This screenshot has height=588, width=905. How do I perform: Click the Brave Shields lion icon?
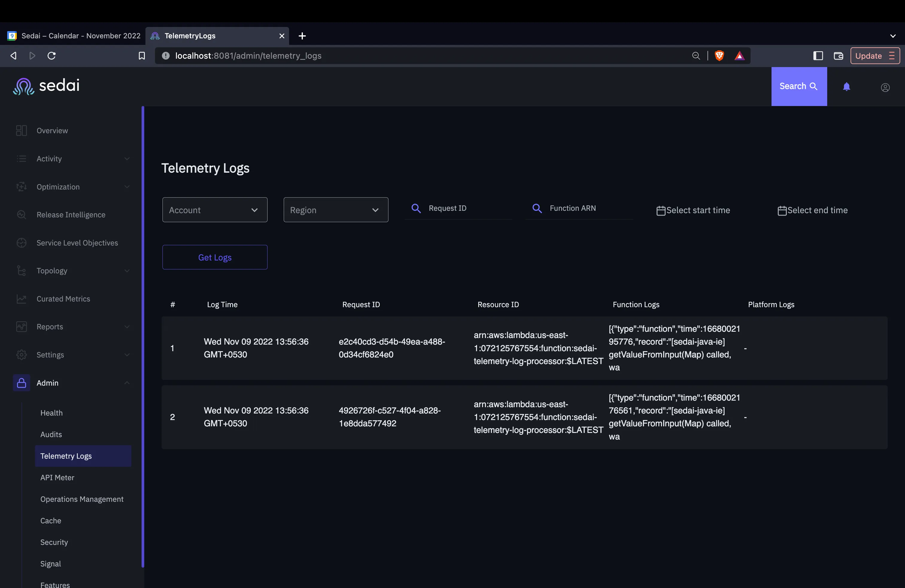pyautogui.click(x=719, y=56)
